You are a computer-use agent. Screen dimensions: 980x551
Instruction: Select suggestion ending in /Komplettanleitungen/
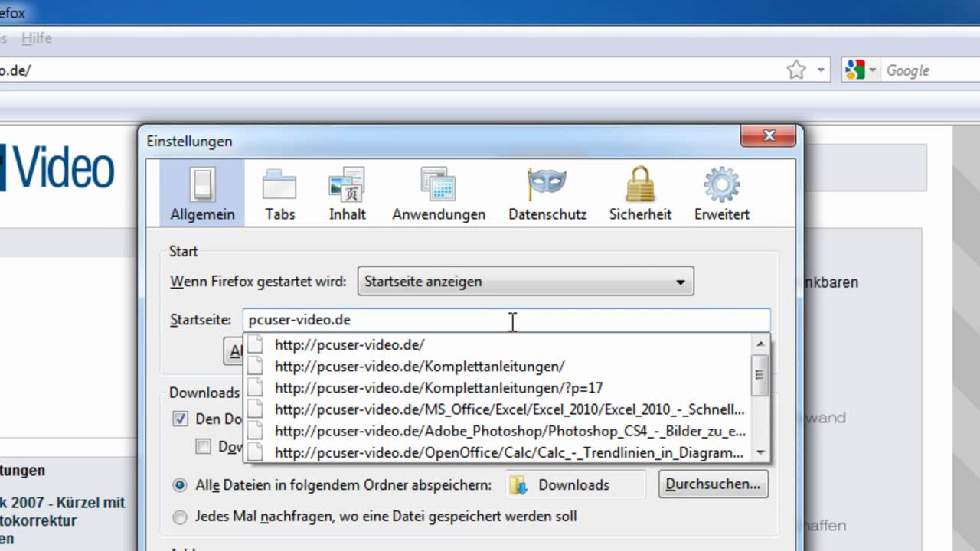(496, 366)
